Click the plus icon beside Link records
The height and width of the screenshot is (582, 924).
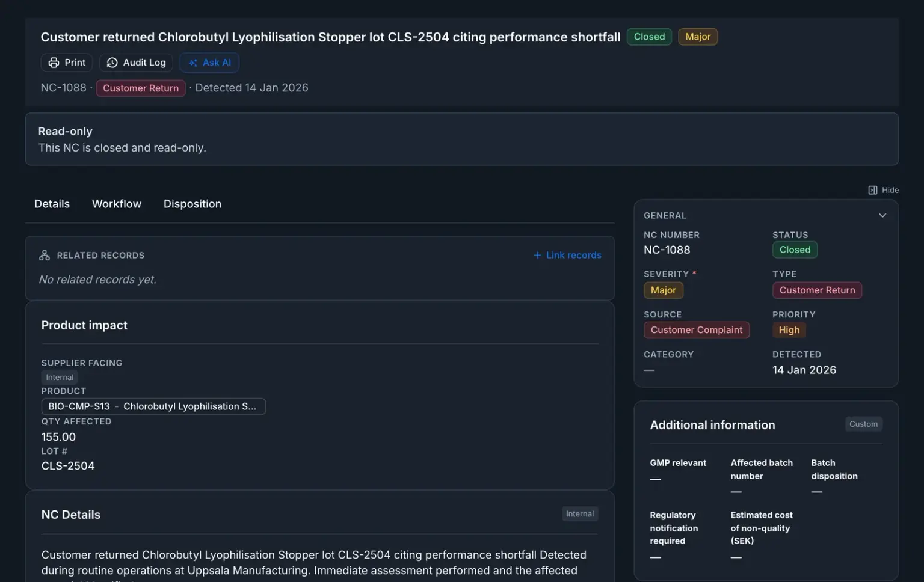[x=537, y=256]
